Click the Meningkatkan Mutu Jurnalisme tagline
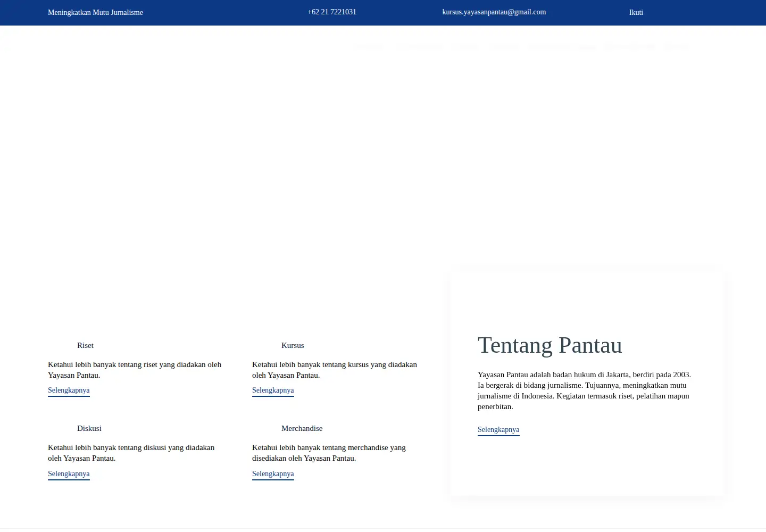 (95, 12)
